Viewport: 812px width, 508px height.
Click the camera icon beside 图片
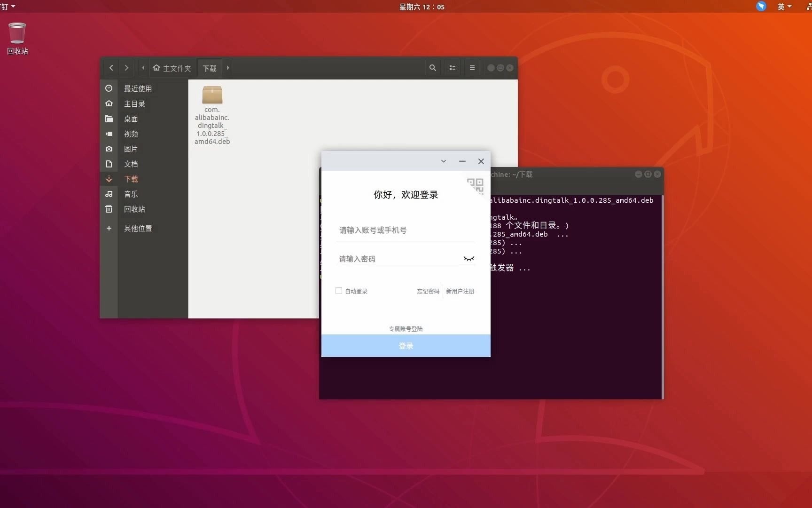pos(109,149)
